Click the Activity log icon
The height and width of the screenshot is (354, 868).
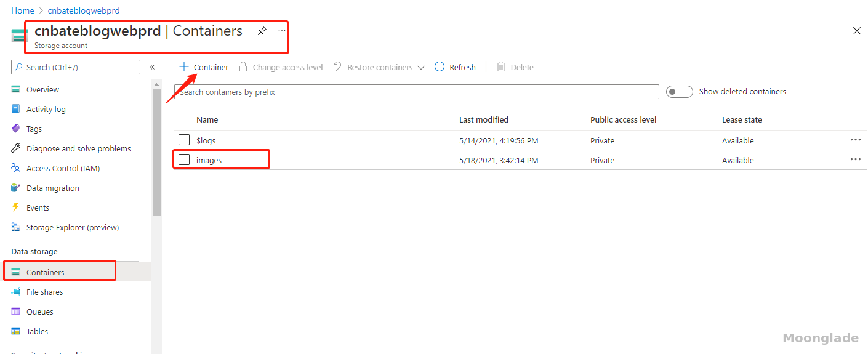tap(16, 109)
